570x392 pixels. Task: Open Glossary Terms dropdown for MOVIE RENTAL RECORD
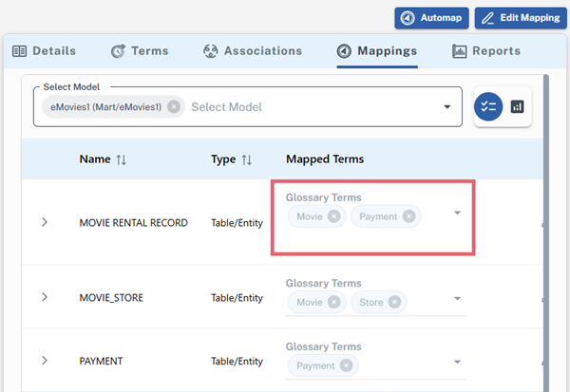click(457, 213)
